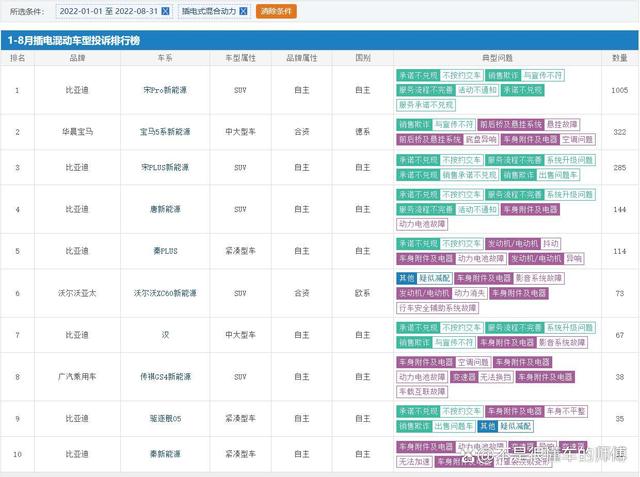The width and height of the screenshot is (640, 477).
Task: Click the orange 清除条件 button
Action: click(276, 11)
